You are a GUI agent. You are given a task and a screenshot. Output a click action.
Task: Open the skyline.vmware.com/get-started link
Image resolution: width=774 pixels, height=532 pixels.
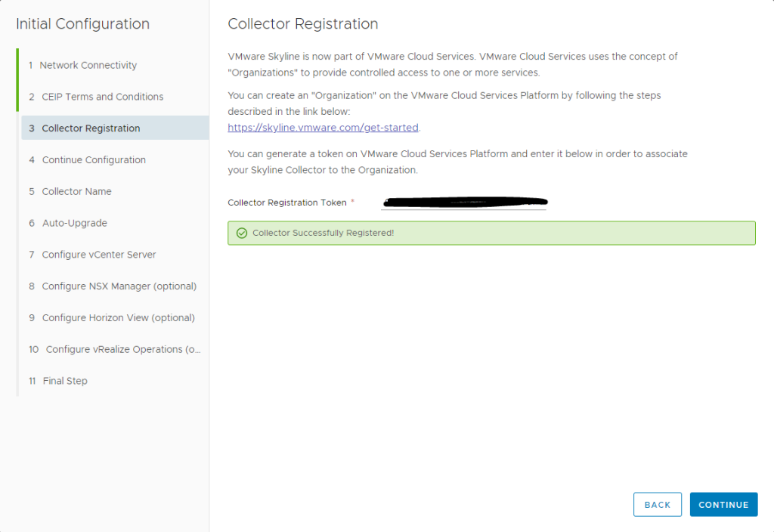point(323,127)
